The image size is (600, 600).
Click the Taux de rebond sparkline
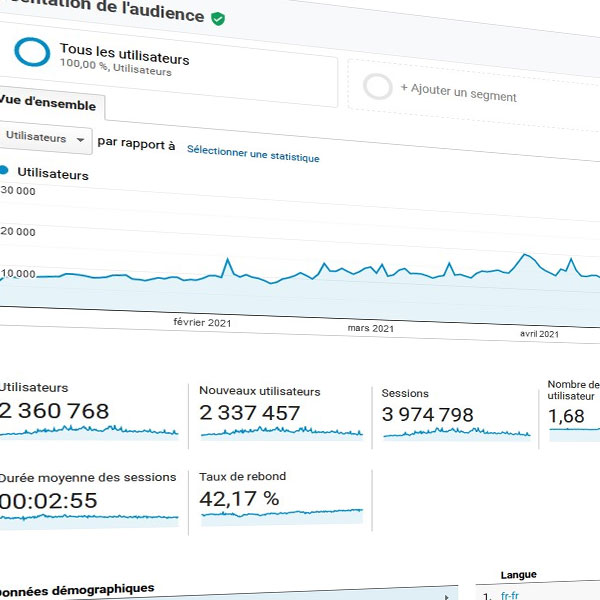[281, 514]
